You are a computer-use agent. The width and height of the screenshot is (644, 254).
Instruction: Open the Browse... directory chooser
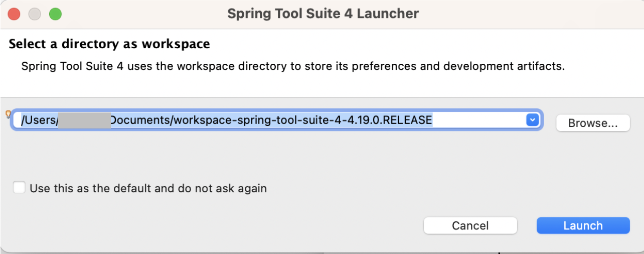[x=593, y=123]
